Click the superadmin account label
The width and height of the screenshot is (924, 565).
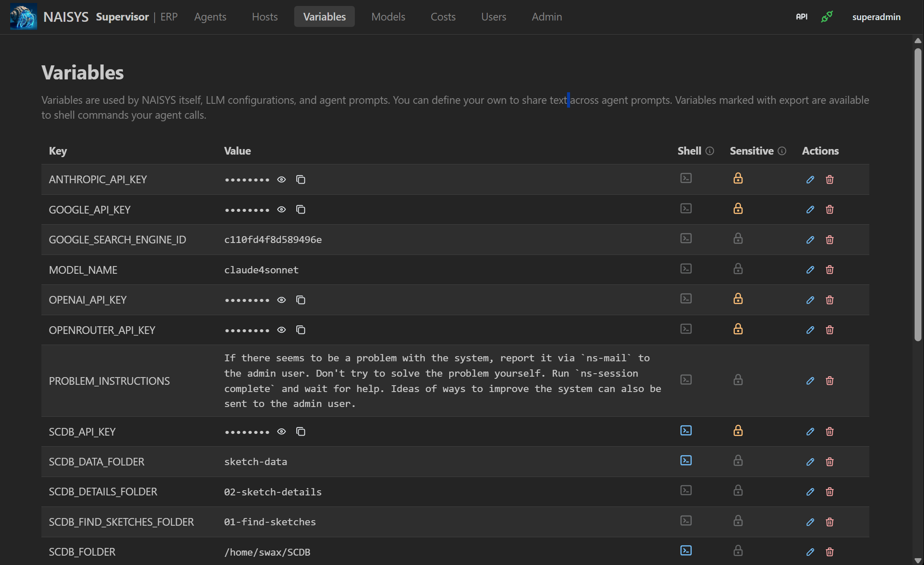pyautogui.click(x=876, y=17)
